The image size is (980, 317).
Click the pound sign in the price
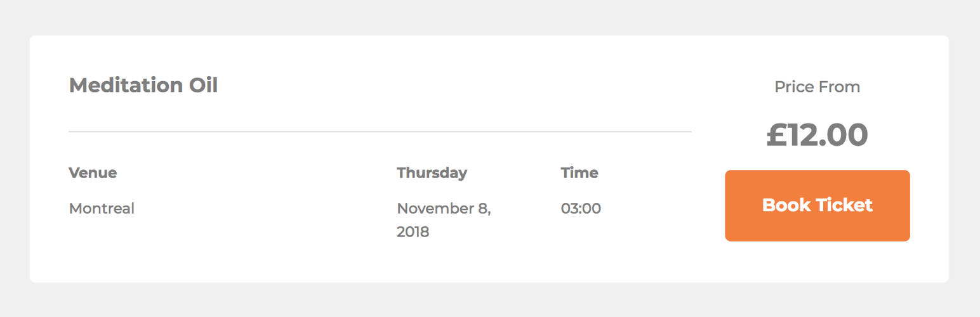[x=777, y=134]
